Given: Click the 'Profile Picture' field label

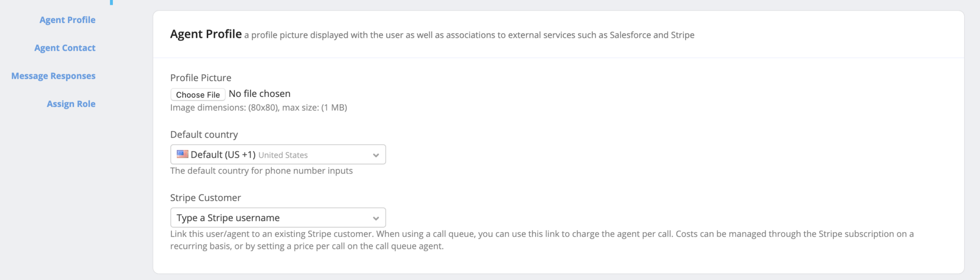Looking at the screenshot, I should coord(200,78).
